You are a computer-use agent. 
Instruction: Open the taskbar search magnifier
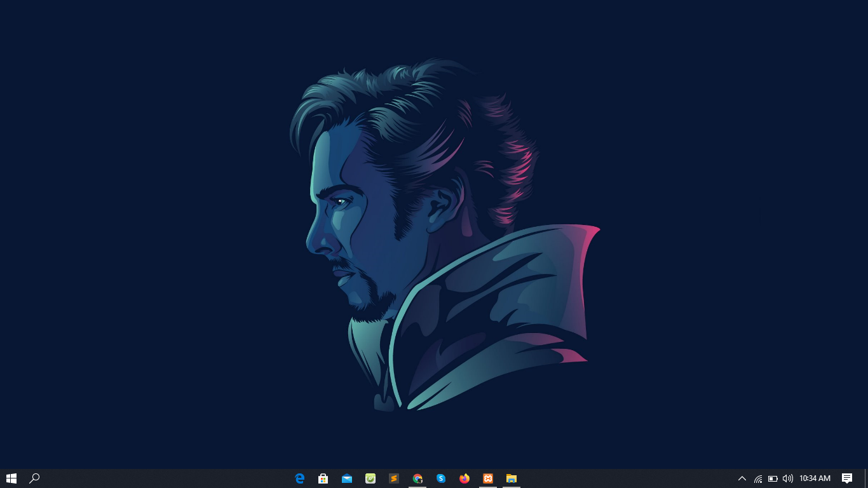[x=35, y=478]
